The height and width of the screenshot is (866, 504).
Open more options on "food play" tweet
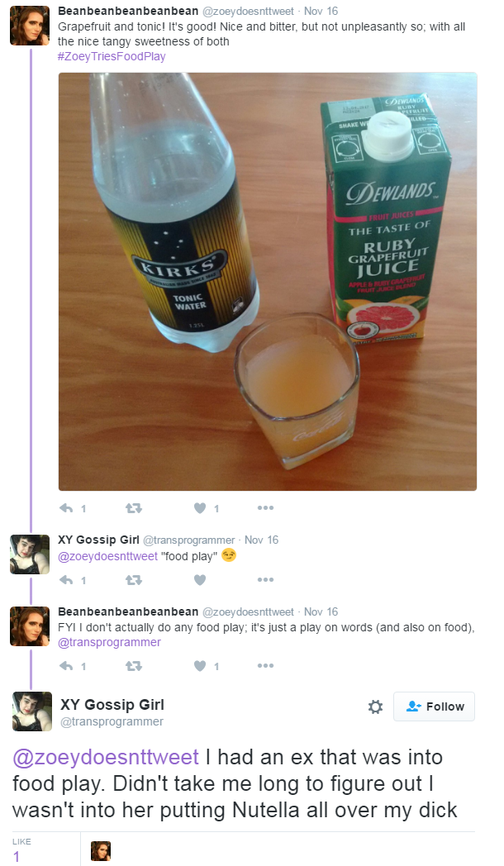265,580
